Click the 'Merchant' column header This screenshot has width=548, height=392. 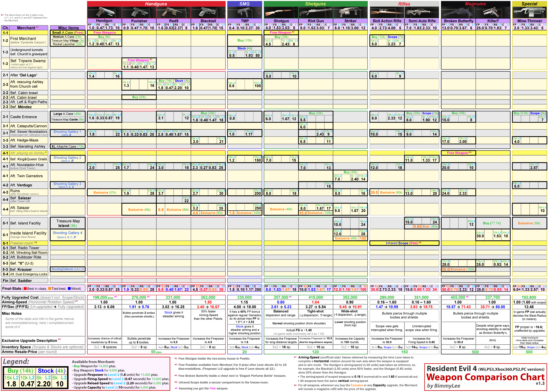(x=28, y=28)
